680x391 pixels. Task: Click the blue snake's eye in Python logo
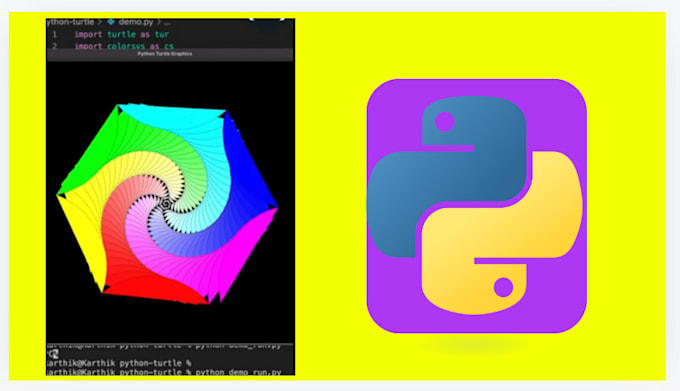(x=445, y=122)
